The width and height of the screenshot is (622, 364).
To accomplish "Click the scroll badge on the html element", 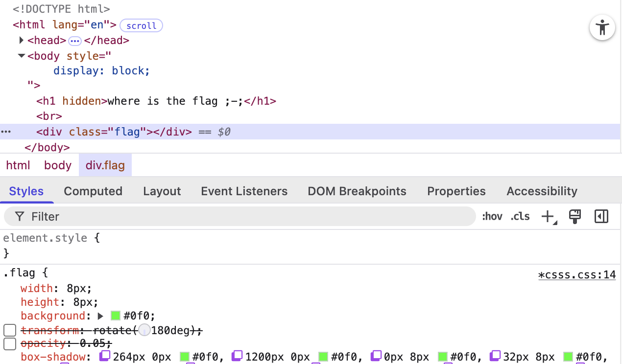I will point(141,25).
